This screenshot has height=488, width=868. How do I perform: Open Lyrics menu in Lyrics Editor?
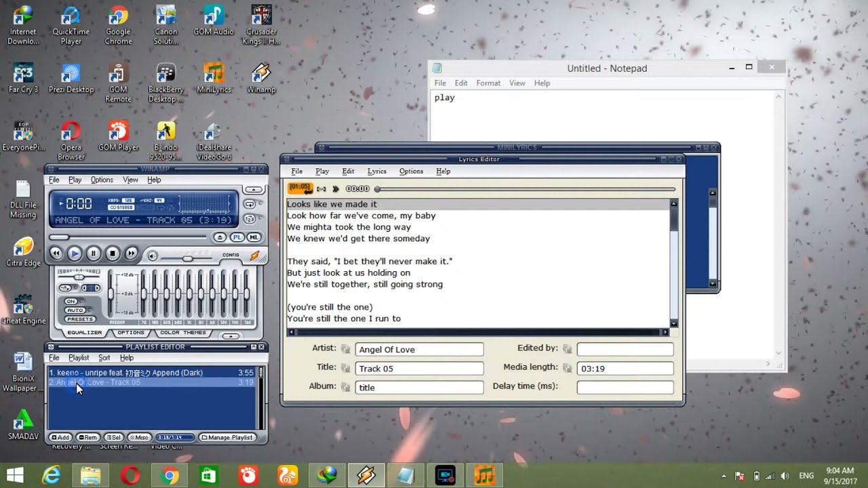(376, 171)
